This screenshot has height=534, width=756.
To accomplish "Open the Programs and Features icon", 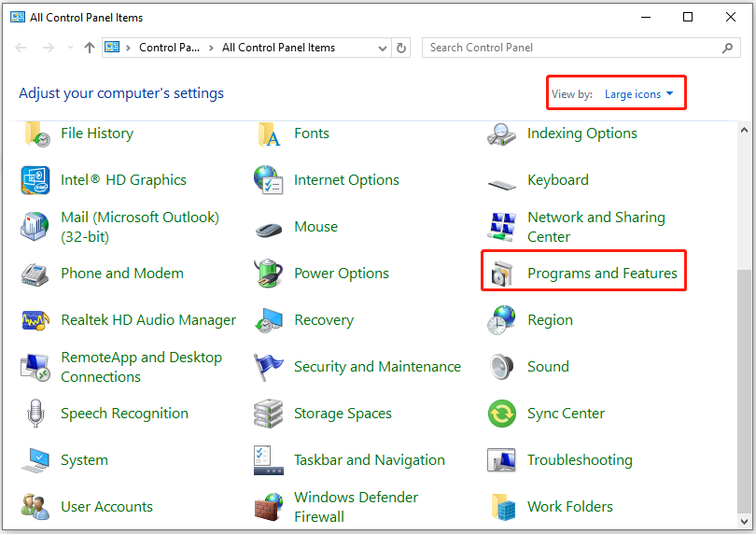I will [x=501, y=274].
